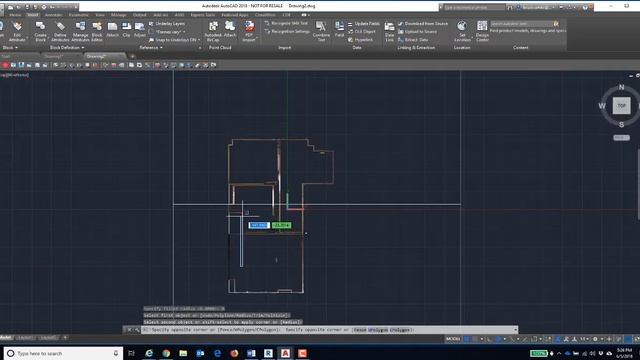Open File Explorer from taskbar
Image resolution: width=640 pixels, height=360 pixels.
[x=183, y=353]
